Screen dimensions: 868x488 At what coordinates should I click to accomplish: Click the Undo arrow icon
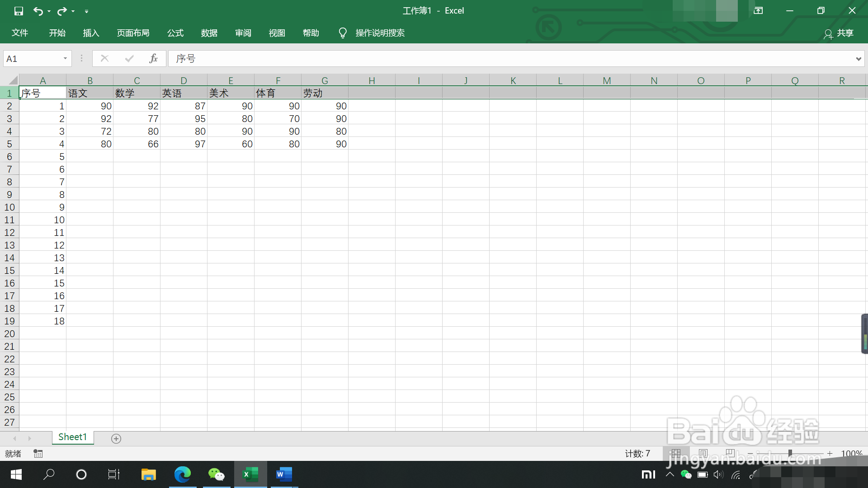[38, 11]
